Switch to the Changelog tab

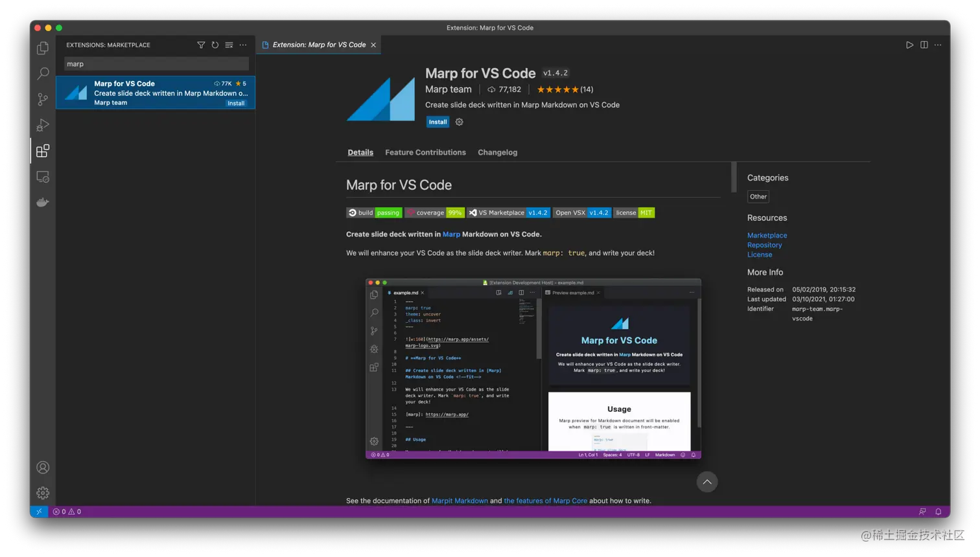[x=497, y=152]
